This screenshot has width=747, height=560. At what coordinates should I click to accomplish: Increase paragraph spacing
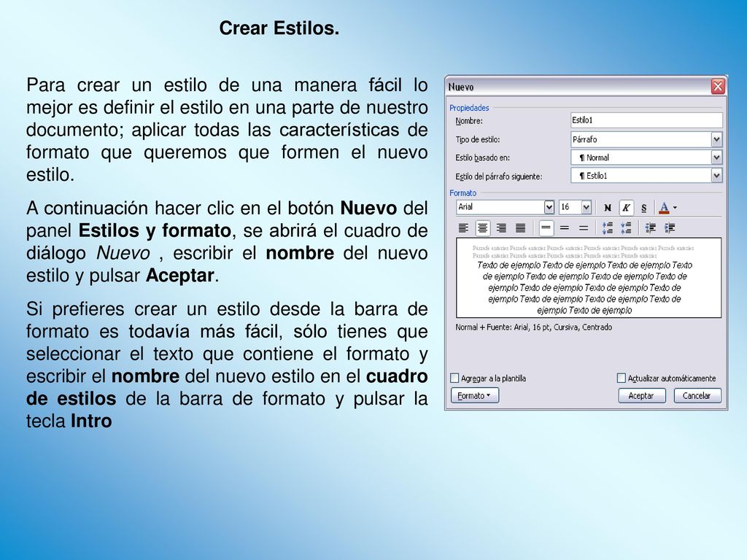608,228
